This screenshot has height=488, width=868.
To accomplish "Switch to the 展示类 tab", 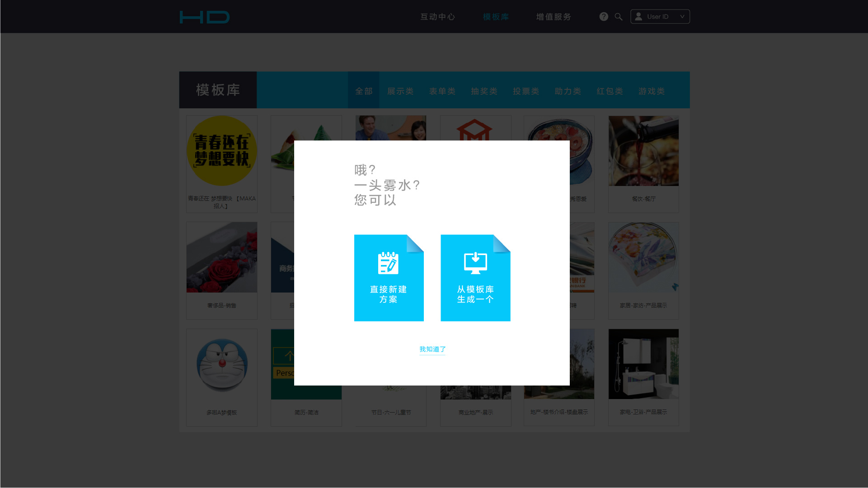I will 400,91.
